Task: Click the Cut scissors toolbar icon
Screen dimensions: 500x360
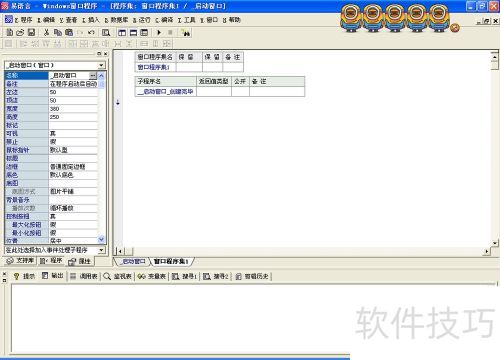Action: tap(47, 32)
